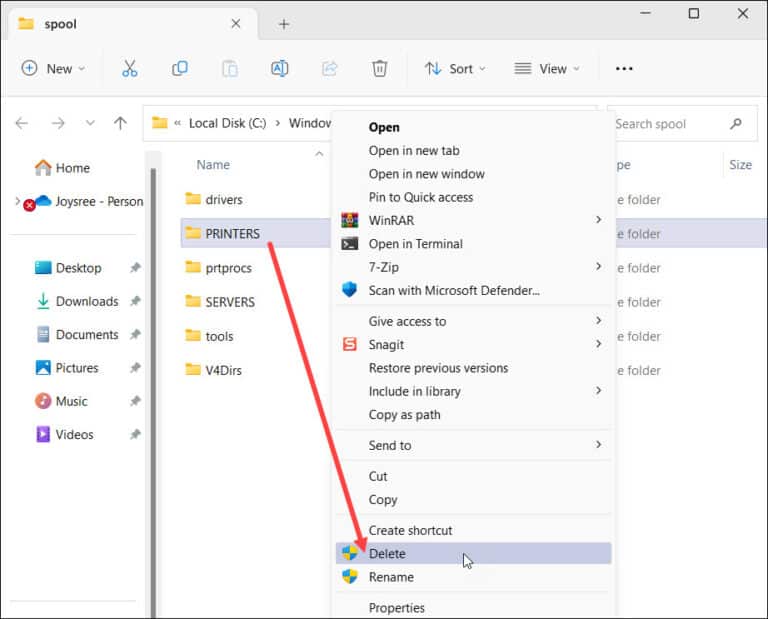The height and width of the screenshot is (619, 768).
Task: Click the Copy icon in toolbar
Action: [x=180, y=69]
